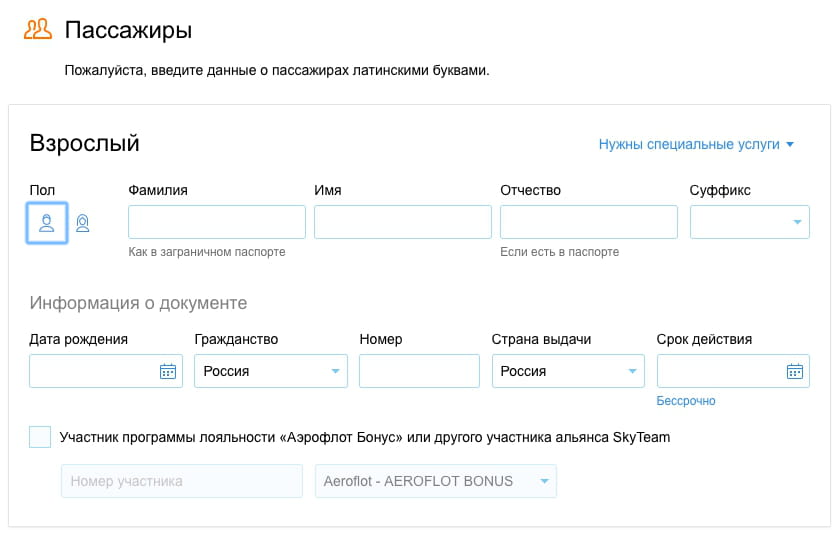Click into the Имя text field
This screenshot has height=545, width=837.
(402, 222)
